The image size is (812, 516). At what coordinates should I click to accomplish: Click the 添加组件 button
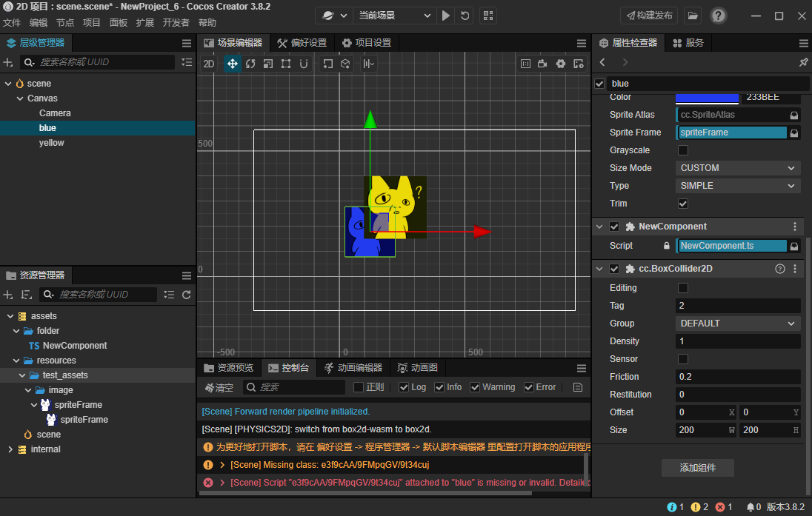697,468
